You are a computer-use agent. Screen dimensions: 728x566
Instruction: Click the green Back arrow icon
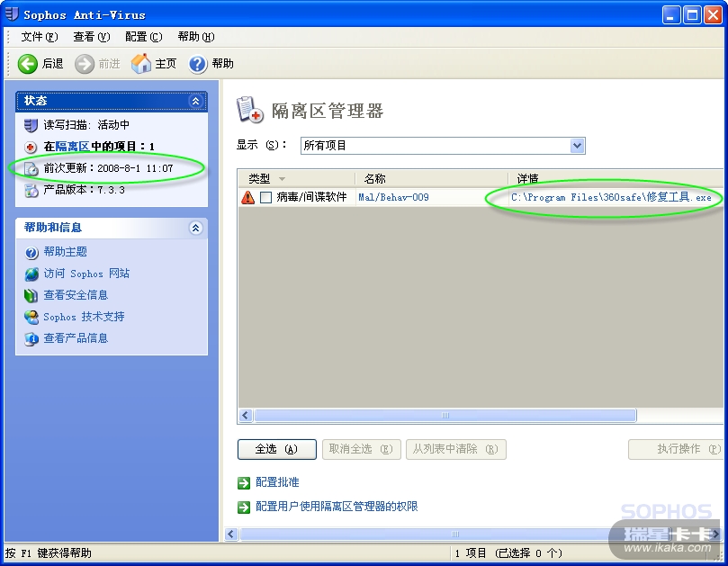click(x=27, y=64)
